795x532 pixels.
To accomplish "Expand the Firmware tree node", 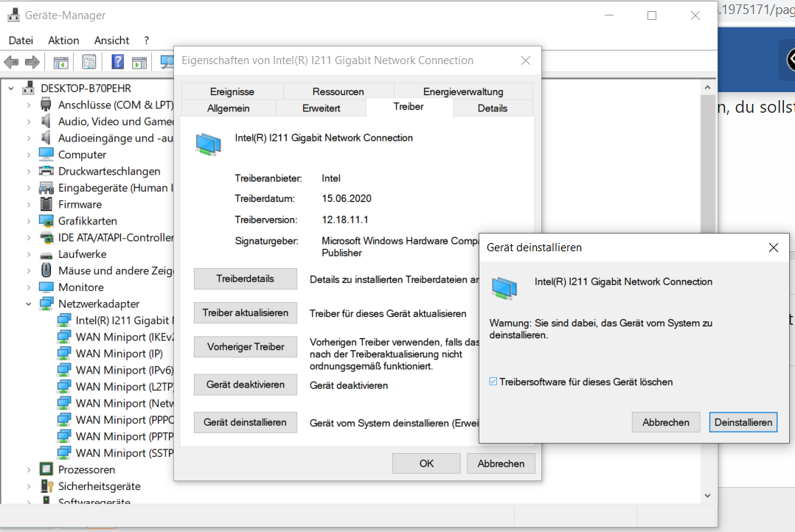I will (28, 205).
